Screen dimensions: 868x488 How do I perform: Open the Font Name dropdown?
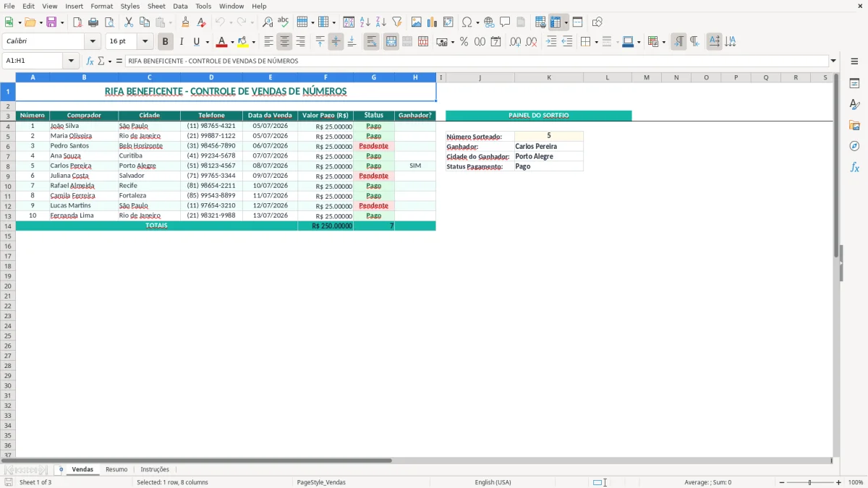[x=93, y=42]
